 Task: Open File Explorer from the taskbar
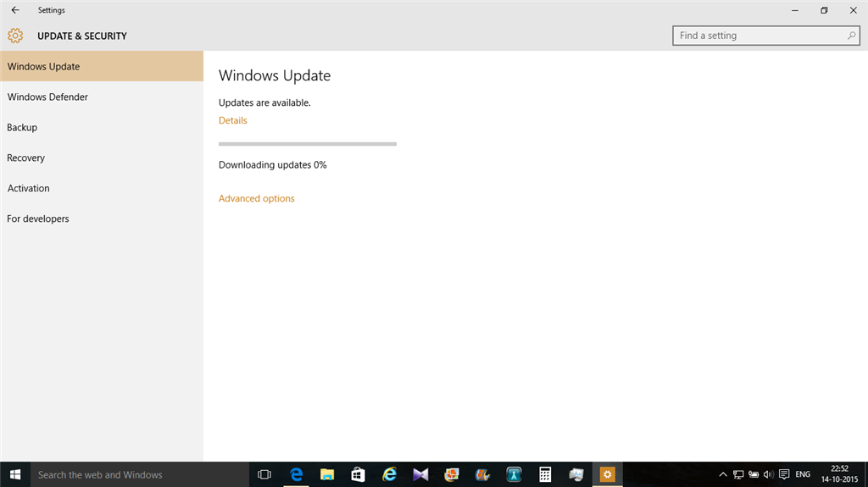click(x=327, y=474)
